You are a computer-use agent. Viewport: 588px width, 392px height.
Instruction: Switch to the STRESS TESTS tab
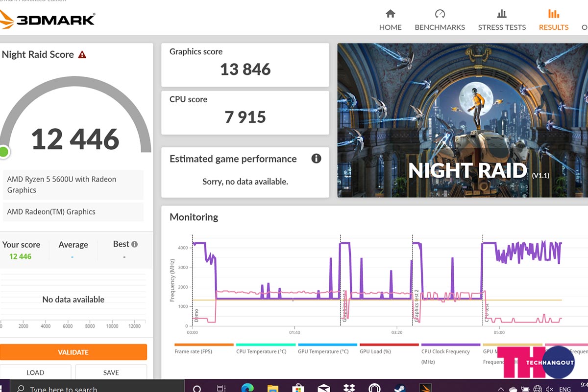tap(502, 27)
